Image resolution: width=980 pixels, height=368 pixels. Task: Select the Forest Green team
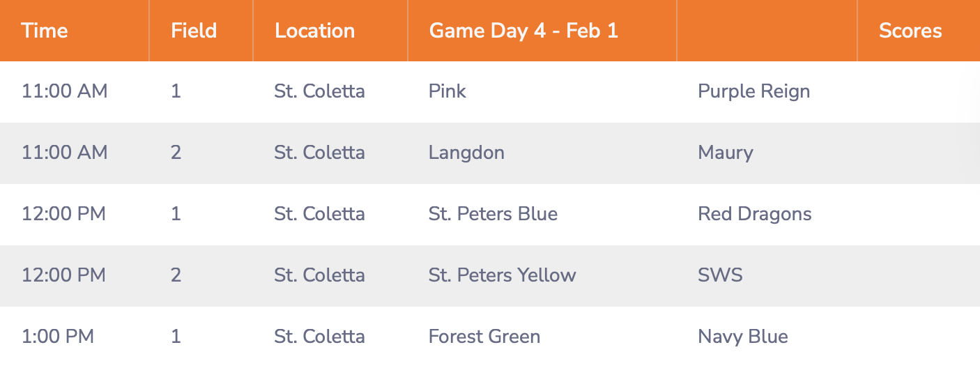tap(484, 337)
